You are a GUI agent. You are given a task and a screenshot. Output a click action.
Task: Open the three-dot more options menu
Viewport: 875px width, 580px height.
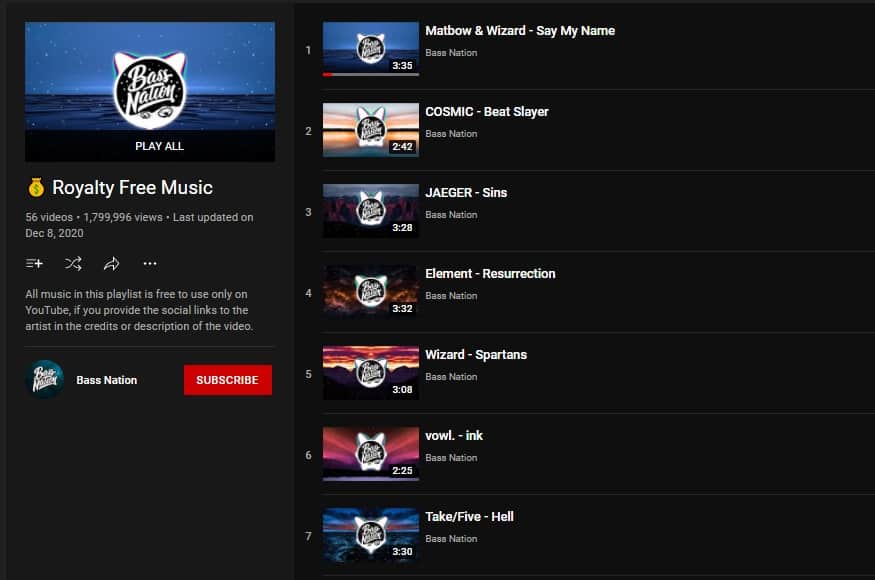click(x=150, y=263)
